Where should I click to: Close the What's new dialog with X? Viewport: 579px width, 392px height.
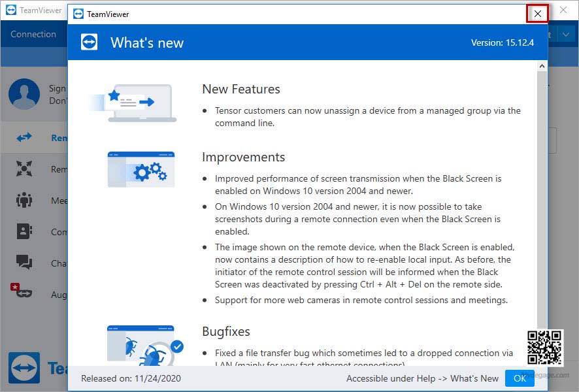[x=537, y=14]
